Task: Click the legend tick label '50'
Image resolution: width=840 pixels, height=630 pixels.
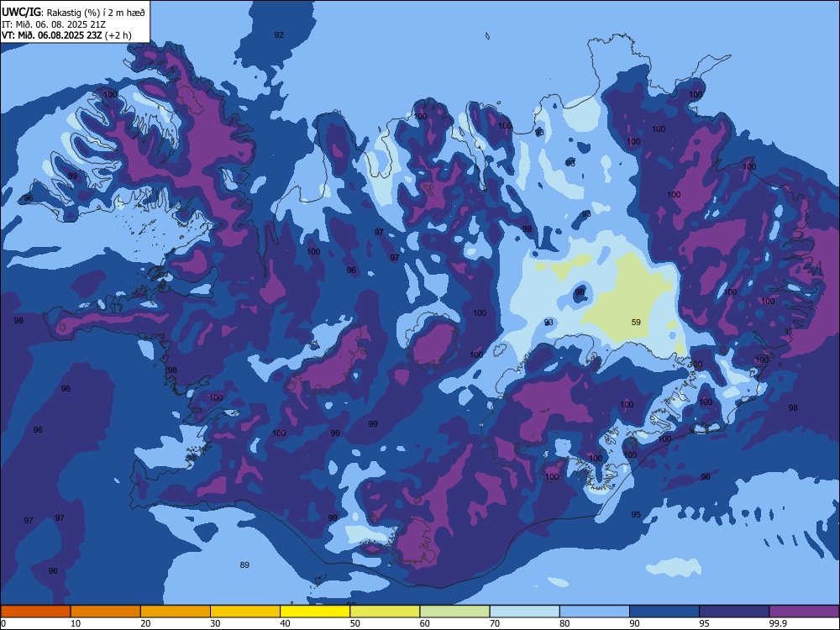Action: [354, 623]
